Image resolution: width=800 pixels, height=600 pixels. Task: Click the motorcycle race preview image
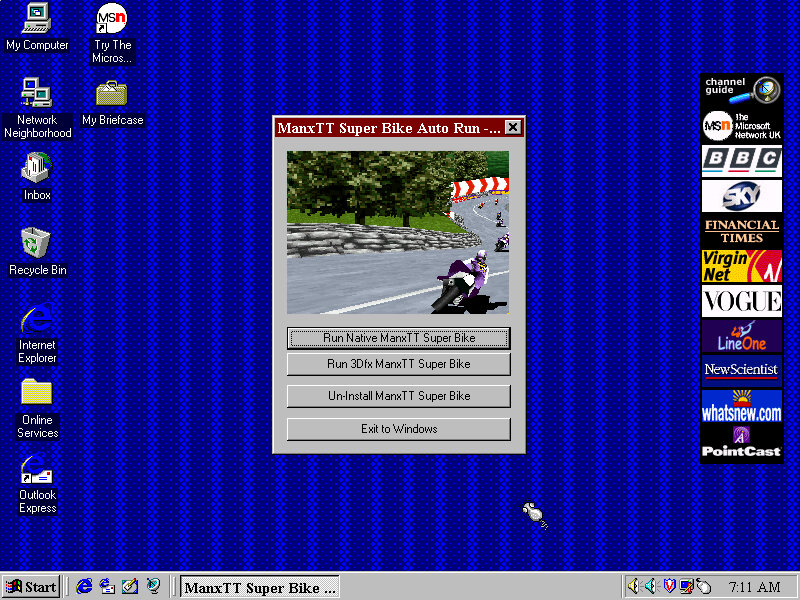coord(398,232)
